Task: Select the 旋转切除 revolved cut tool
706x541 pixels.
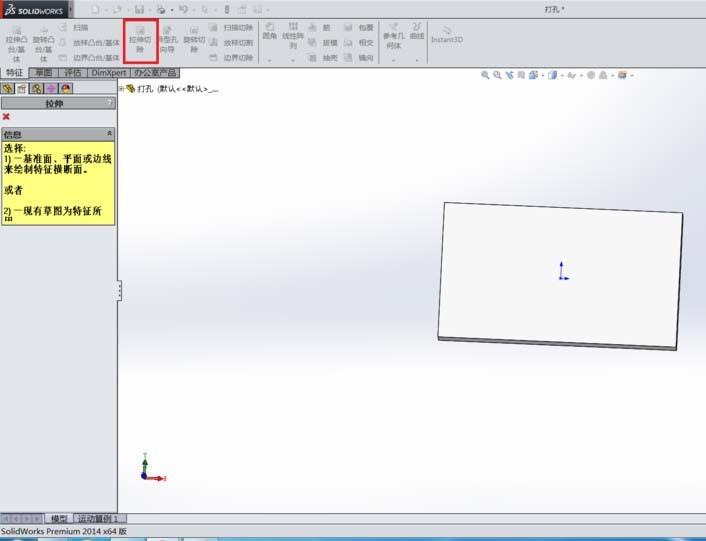Action: coord(194,40)
